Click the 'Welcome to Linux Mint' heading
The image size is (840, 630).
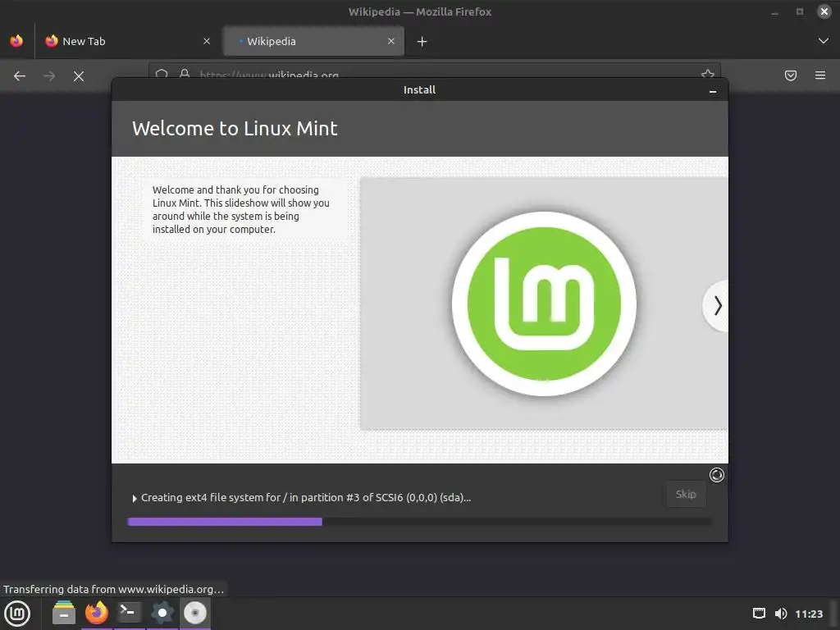pos(235,129)
